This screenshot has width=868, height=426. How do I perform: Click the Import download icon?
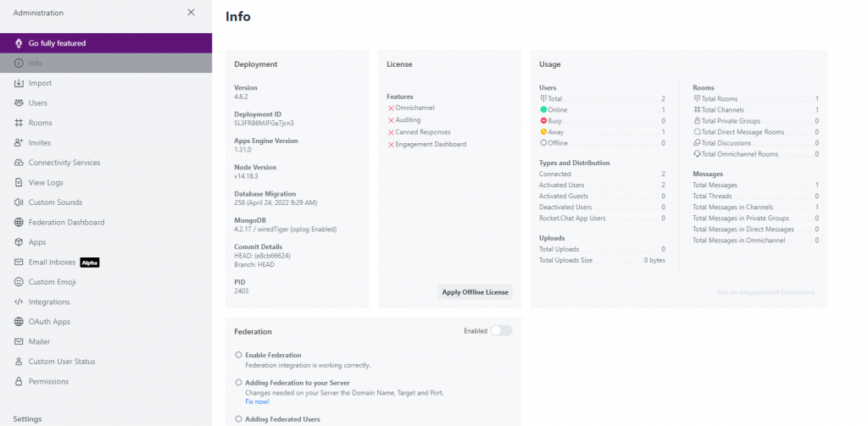click(x=19, y=83)
